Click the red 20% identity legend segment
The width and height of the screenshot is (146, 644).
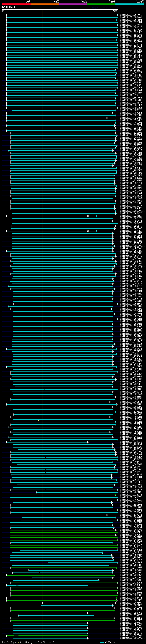(x=16, y=4)
